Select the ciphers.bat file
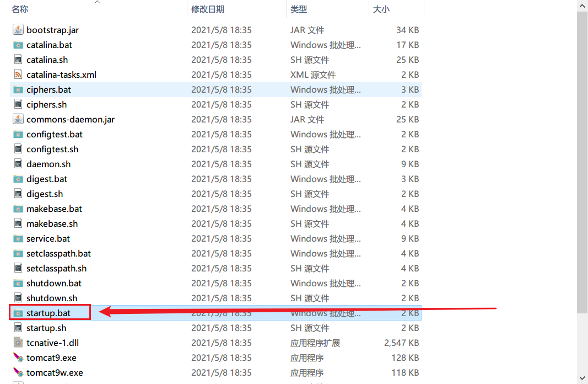Viewport: 588px width, 384px height. (48, 89)
